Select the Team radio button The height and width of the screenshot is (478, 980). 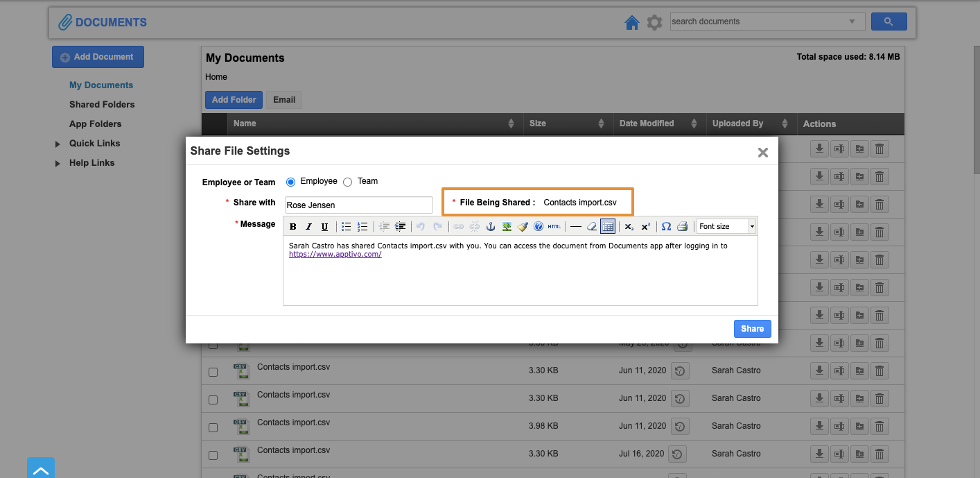pyautogui.click(x=348, y=182)
